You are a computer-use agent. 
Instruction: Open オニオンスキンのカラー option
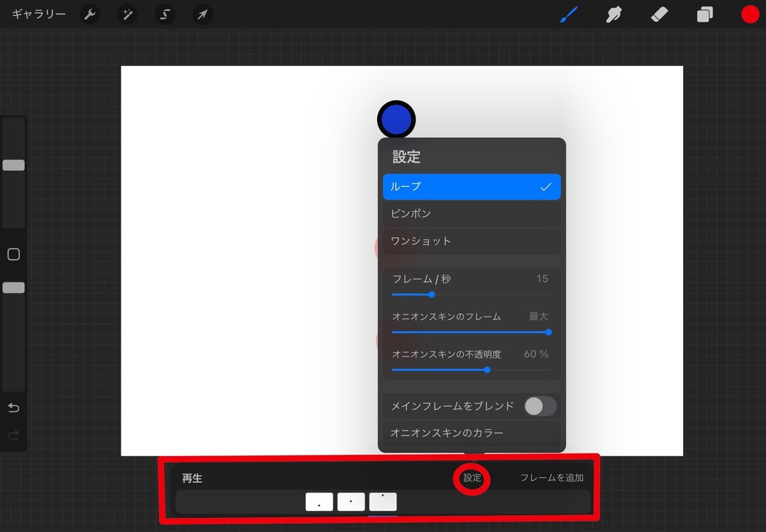pyautogui.click(x=472, y=433)
